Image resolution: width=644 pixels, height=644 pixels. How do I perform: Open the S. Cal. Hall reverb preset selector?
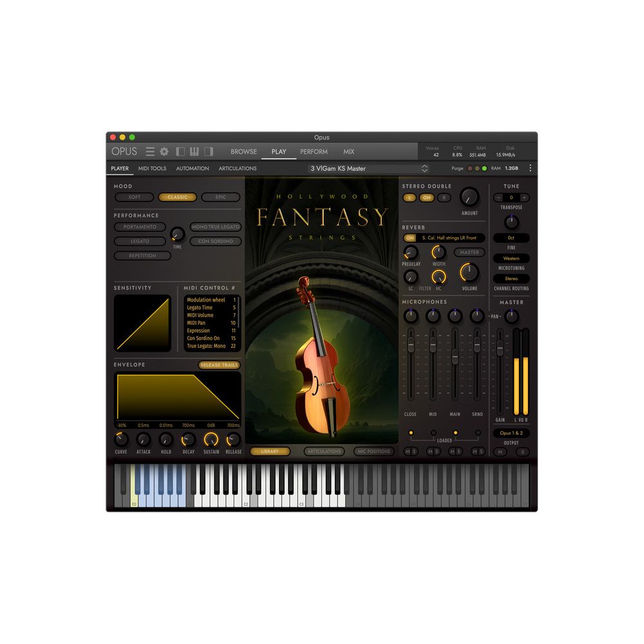449,238
